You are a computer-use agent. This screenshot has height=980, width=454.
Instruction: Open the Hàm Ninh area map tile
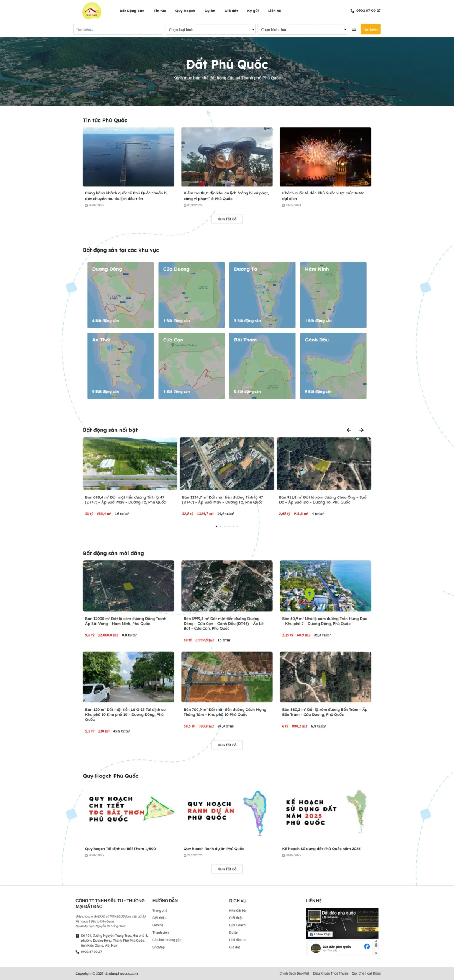(x=333, y=295)
